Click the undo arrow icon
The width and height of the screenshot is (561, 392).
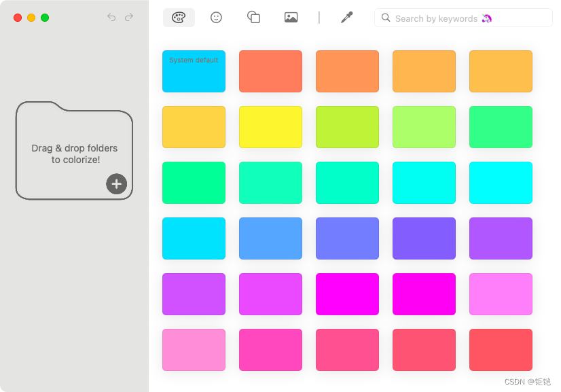(x=111, y=18)
